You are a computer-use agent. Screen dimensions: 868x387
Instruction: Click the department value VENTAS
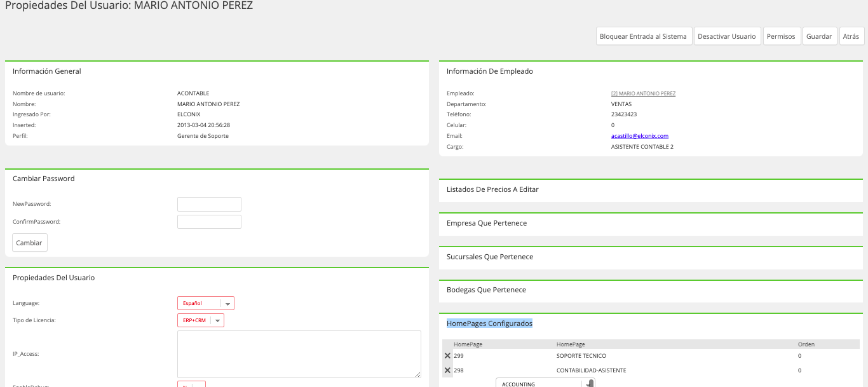(x=621, y=104)
